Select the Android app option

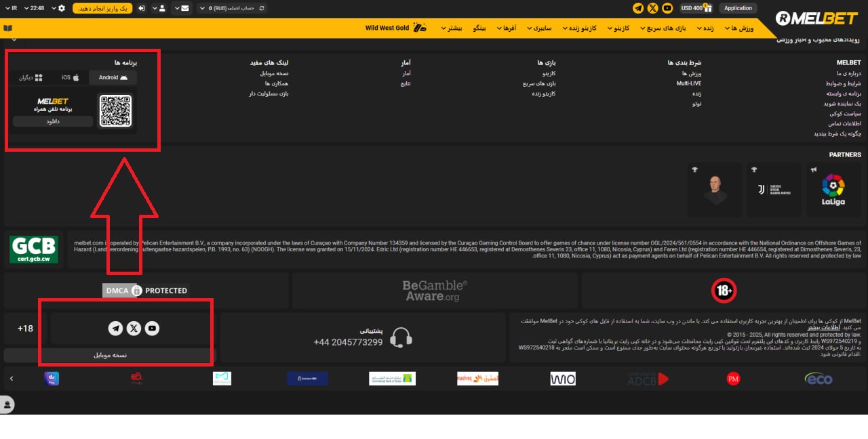pyautogui.click(x=112, y=77)
